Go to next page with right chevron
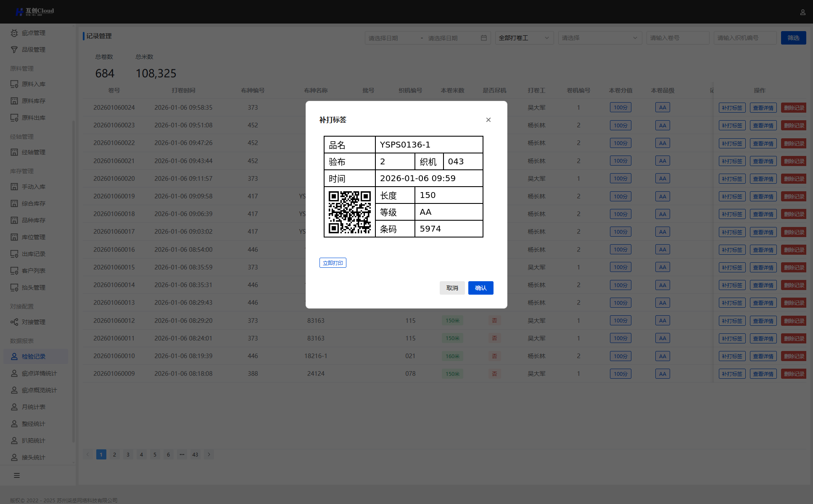 tap(209, 454)
